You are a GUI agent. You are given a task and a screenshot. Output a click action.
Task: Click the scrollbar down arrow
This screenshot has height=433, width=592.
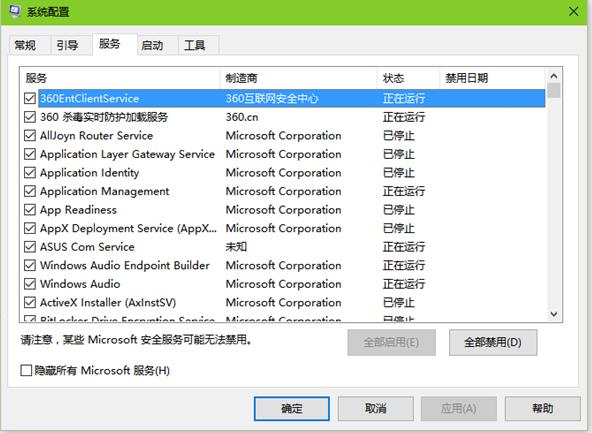click(554, 314)
